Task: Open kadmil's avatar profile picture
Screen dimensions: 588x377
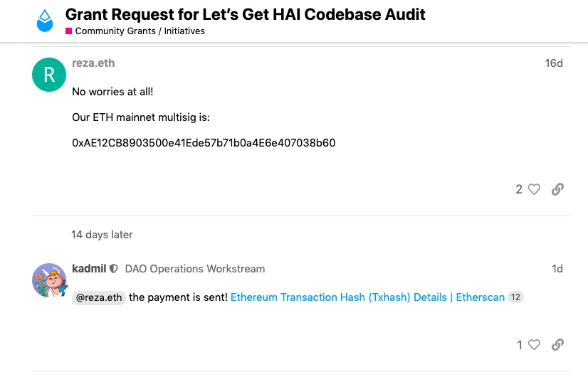Action: tap(49, 280)
